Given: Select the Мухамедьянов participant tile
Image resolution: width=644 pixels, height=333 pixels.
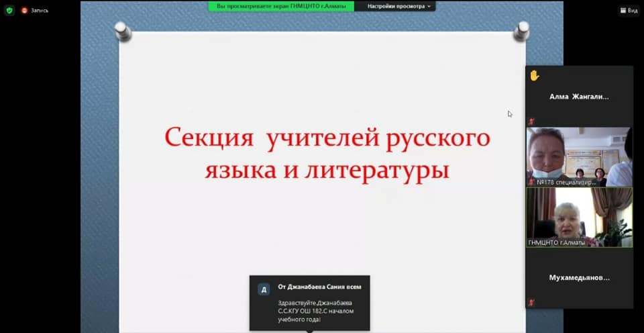Looking at the screenshot, I should pos(579,277).
